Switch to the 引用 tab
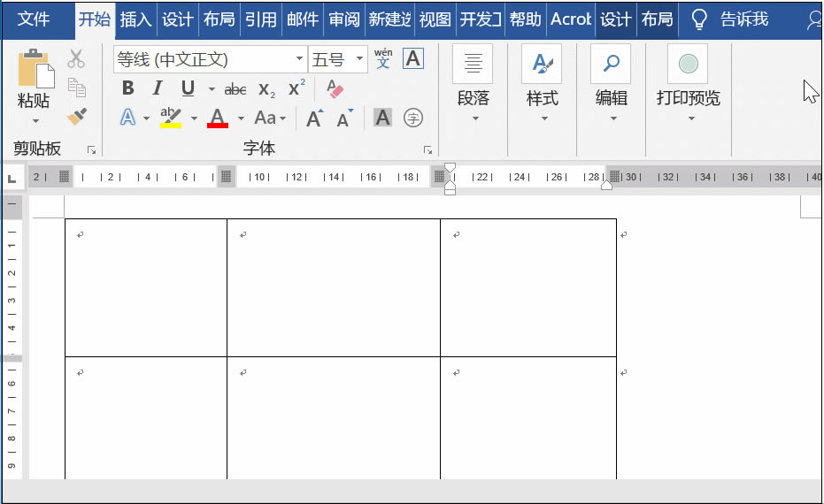Viewport: 824px width, 504px height. click(260, 19)
